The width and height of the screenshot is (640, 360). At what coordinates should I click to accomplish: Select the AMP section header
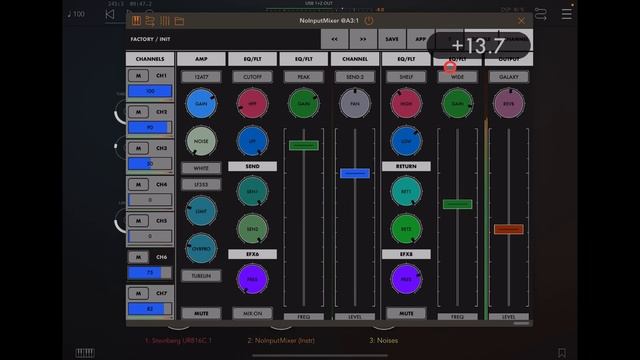point(201,59)
